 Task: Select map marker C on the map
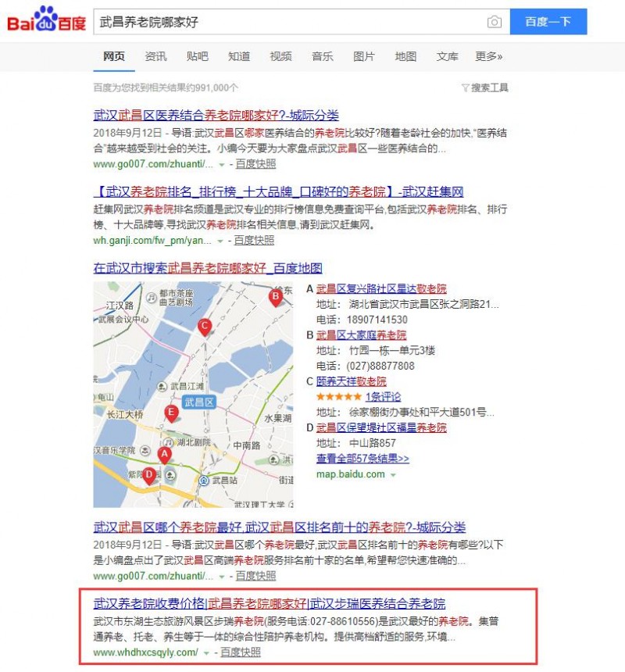pos(205,327)
